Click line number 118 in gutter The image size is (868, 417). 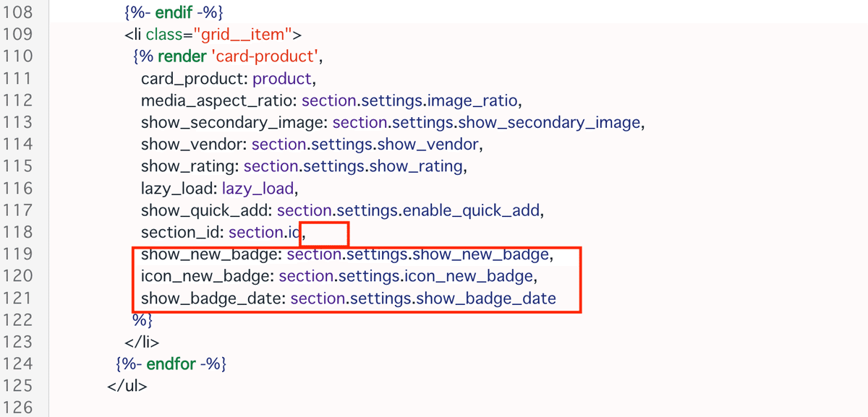(18, 232)
